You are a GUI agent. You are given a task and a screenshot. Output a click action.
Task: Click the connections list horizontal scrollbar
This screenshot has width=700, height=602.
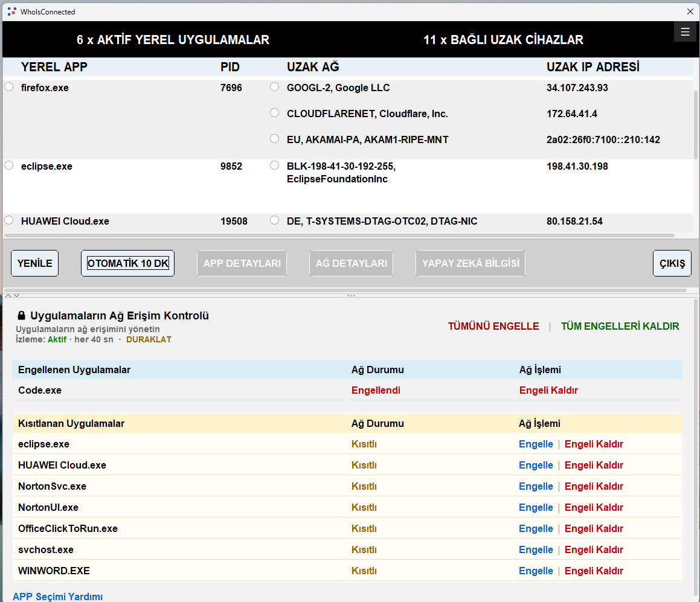pyautogui.click(x=339, y=235)
